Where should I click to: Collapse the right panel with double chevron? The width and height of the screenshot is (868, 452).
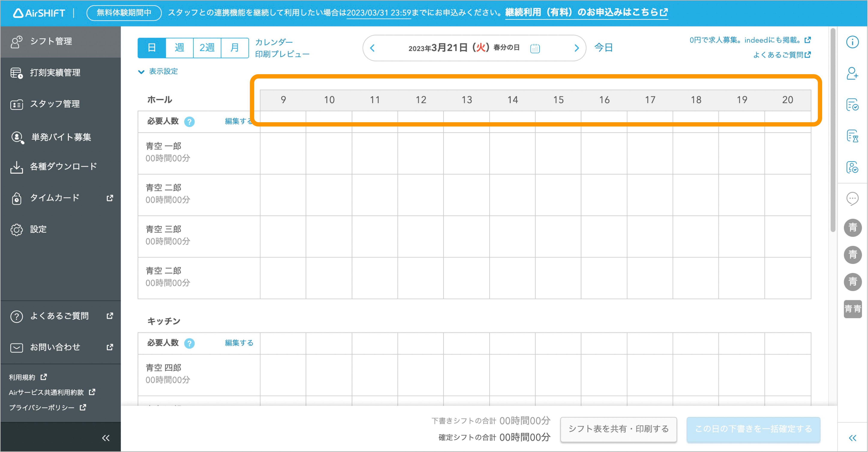click(x=853, y=438)
